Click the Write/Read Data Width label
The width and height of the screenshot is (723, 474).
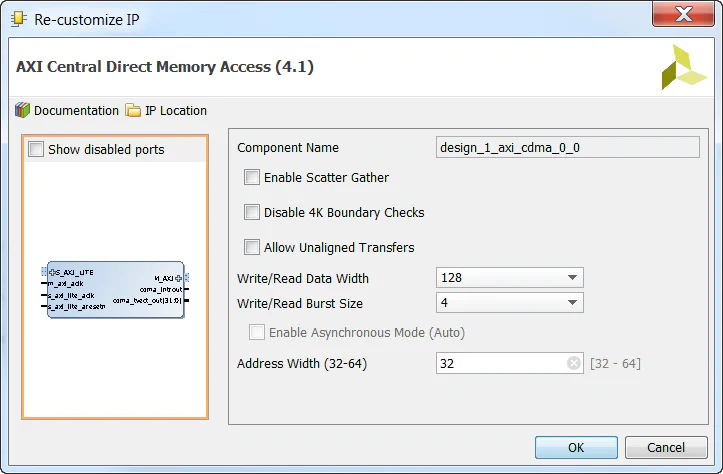point(303,278)
